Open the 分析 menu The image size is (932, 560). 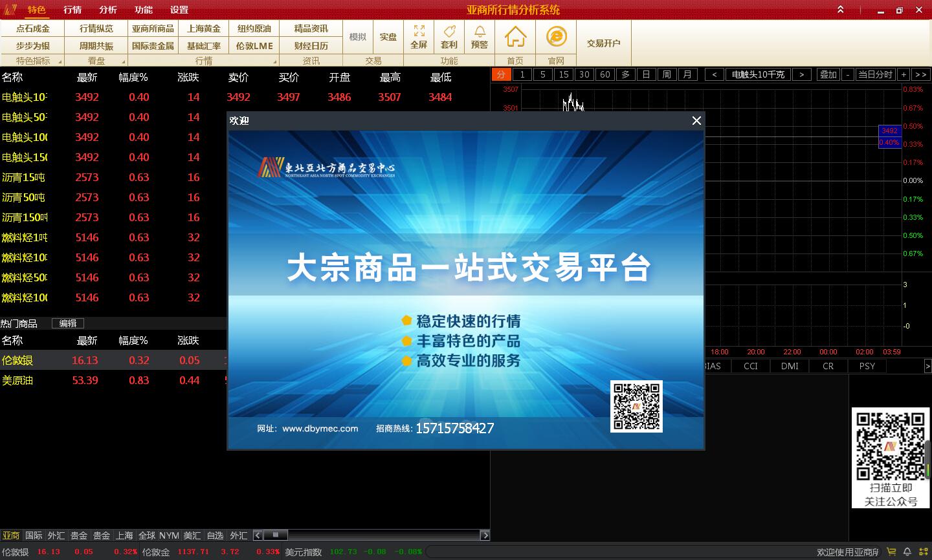click(x=108, y=10)
